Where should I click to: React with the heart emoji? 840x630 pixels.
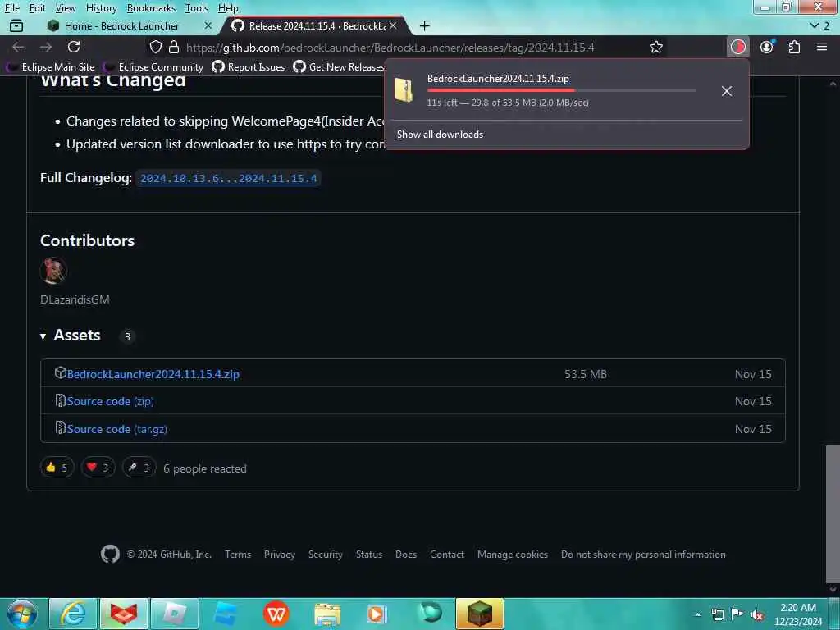(98, 468)
